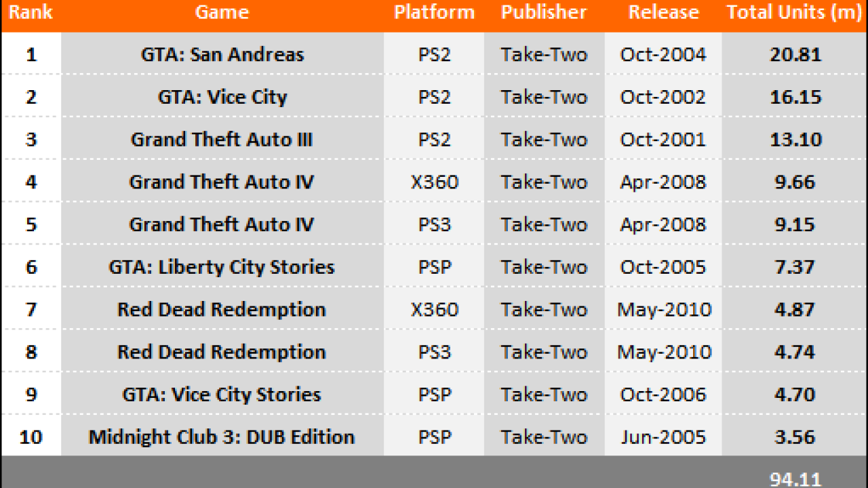Click the Midnight Club 3: DUB Edition cell
This screenshot has width=868, height=488.
[222, 437]
